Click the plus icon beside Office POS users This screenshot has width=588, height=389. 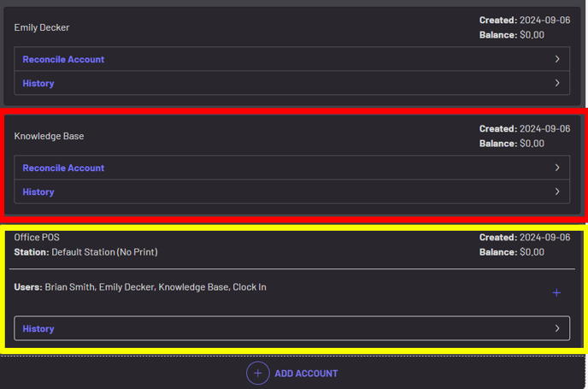(x=556, y=293)
